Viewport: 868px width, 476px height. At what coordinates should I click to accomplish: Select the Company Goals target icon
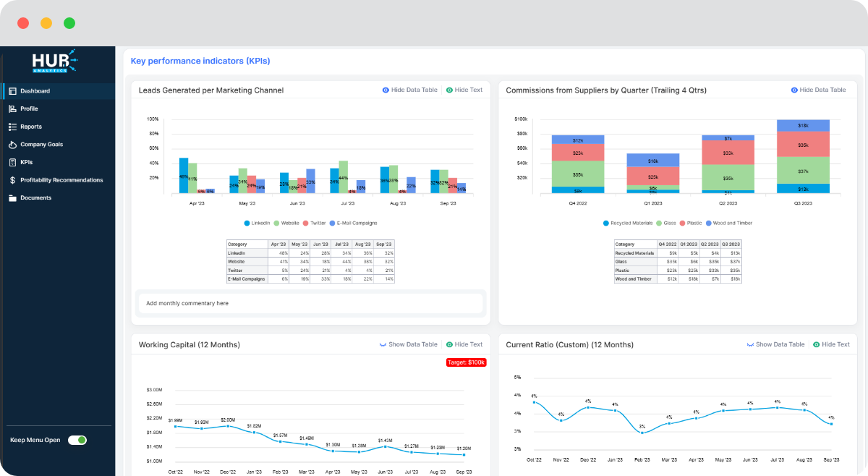click(13, 145)
